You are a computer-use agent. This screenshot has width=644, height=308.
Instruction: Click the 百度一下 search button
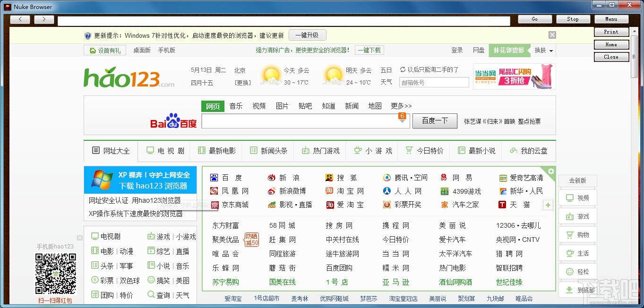(435, 121)
